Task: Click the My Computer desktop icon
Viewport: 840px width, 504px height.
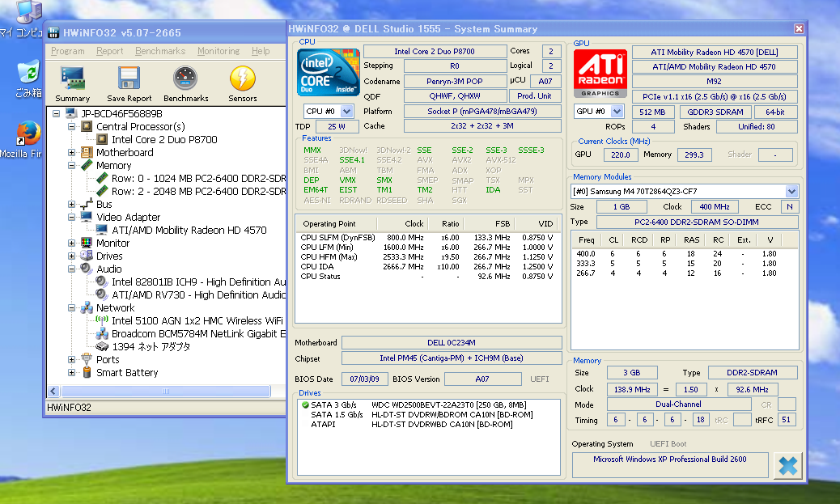Action: point(28,12)
